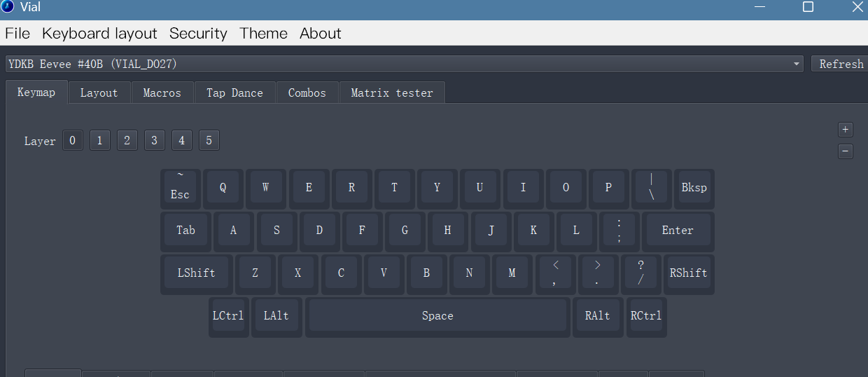Select the comma key on keymap
868x377 pixels.
pyautogui.click(x=555, y=274)
